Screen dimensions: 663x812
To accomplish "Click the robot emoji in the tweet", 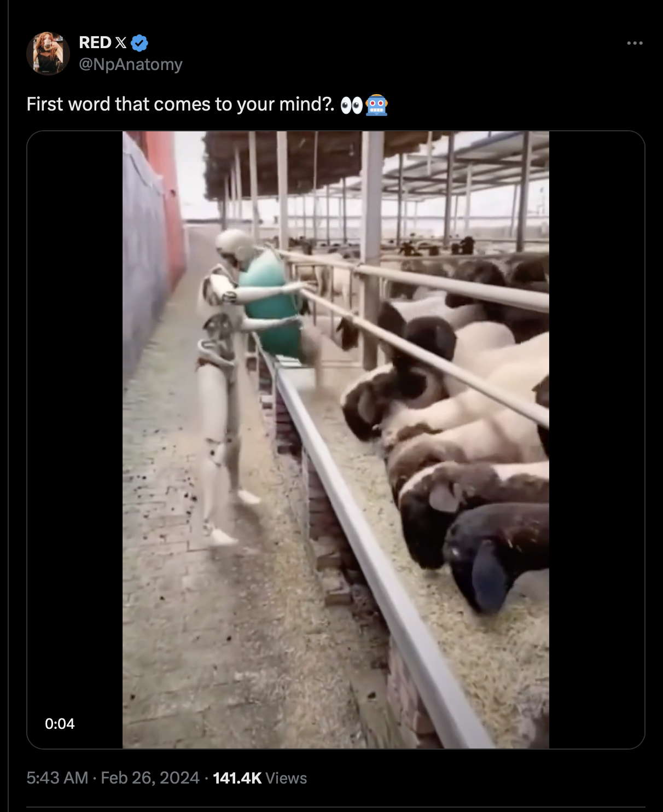I will pos(376,105).
